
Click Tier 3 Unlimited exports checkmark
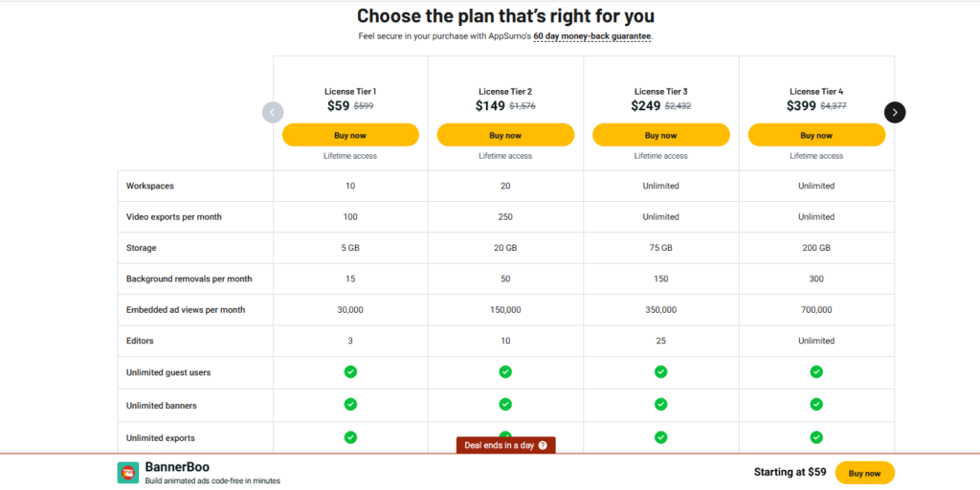[x=660, y=436]
